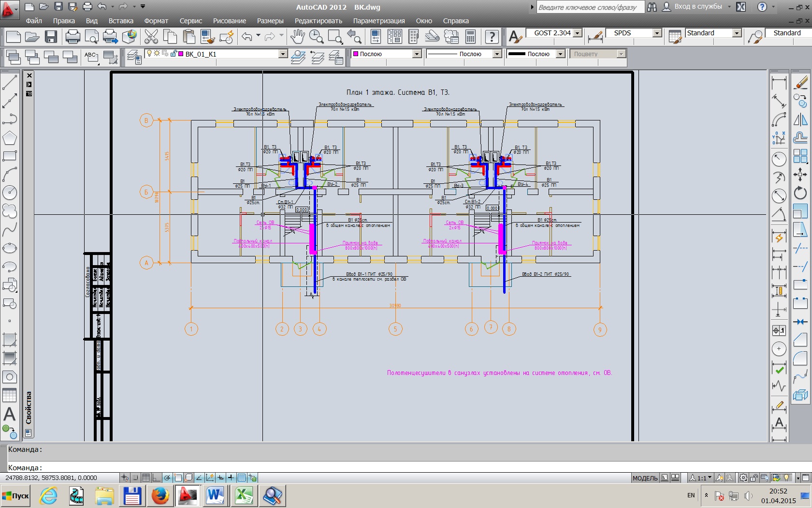Switch to МОДЕЛЬ space button

645,478
